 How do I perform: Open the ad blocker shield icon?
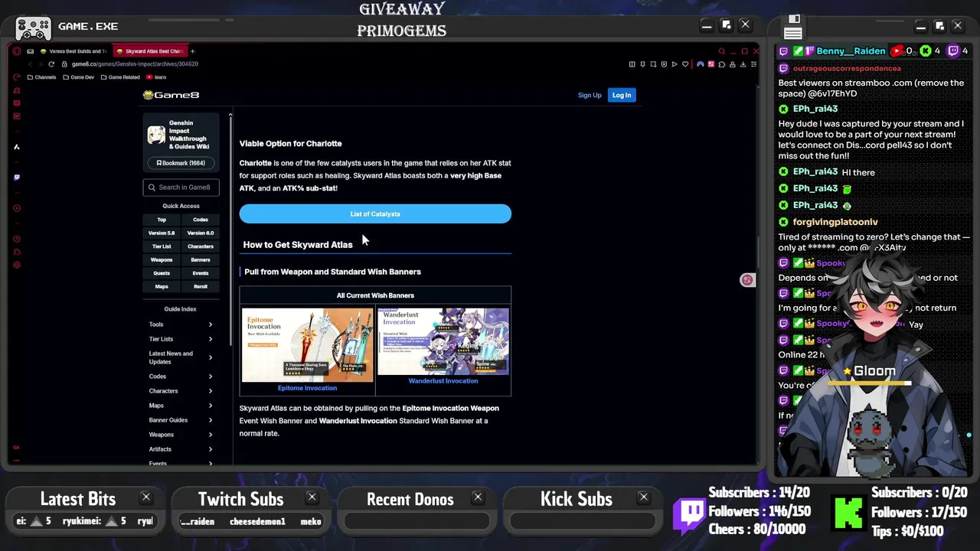[x=664, y=64]
